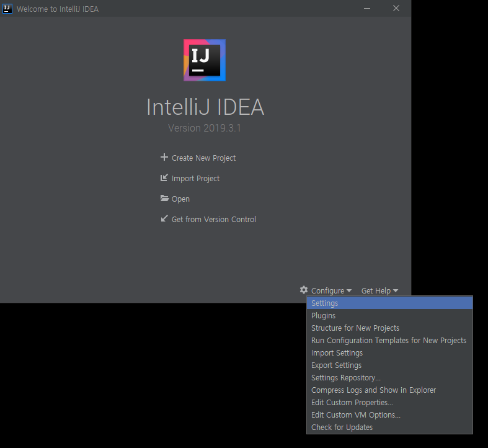Viewport: 488px width, 448px height.
Task: Expand the Get Help dropdown
Action: click(x=379, y=290)
